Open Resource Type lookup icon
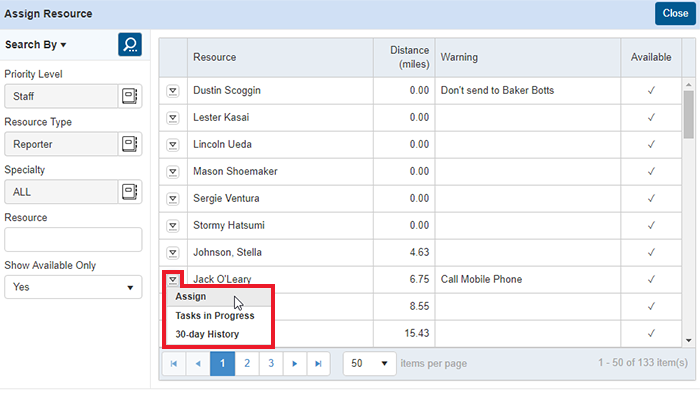 point(129,144)
